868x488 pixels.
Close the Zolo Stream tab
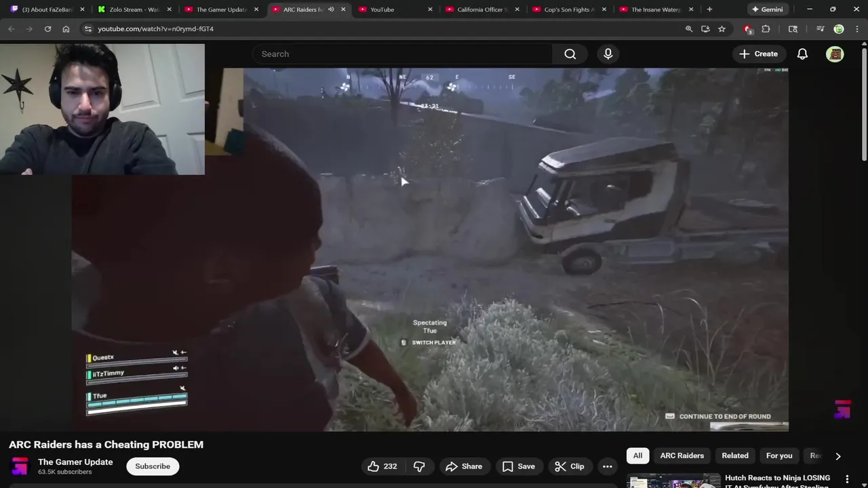pyautogui.click(x=170, y=9)
